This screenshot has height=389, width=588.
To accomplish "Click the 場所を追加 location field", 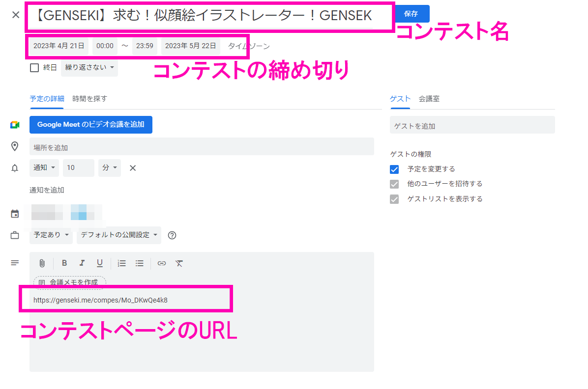I will (x=202, y=146).
